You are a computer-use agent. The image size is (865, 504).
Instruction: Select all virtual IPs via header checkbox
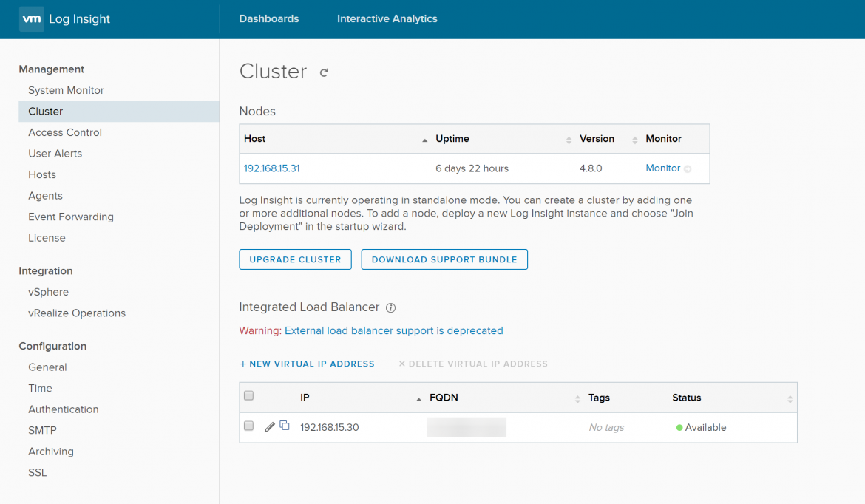pyautogui.click(x=249, y=396)
